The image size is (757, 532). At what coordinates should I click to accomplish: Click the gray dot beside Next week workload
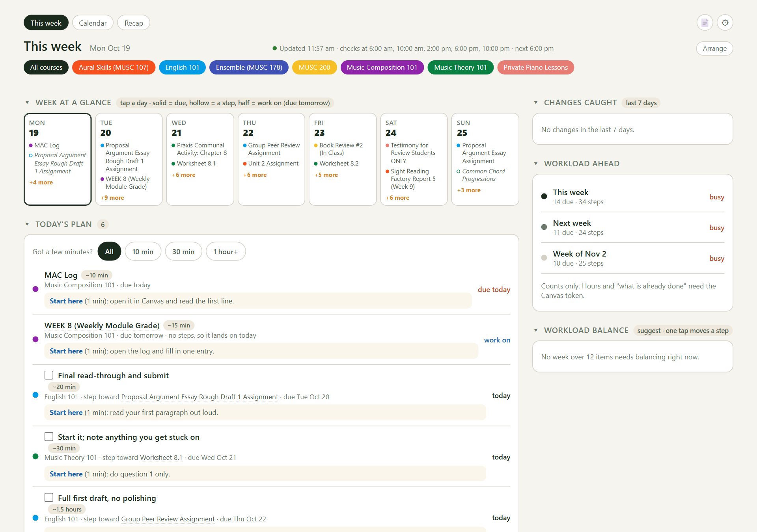pos(544,227)
